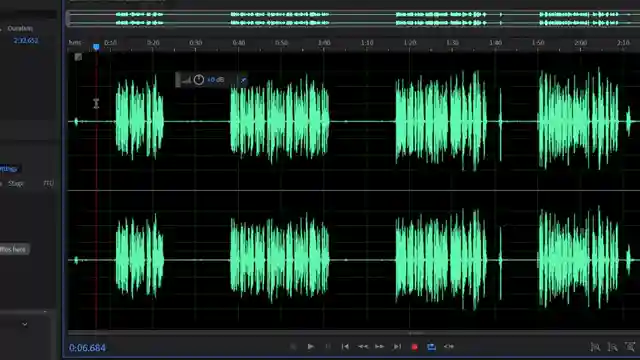Fast forward using the double-right-arrow button
640x360 pixels.
pos(380,347)
